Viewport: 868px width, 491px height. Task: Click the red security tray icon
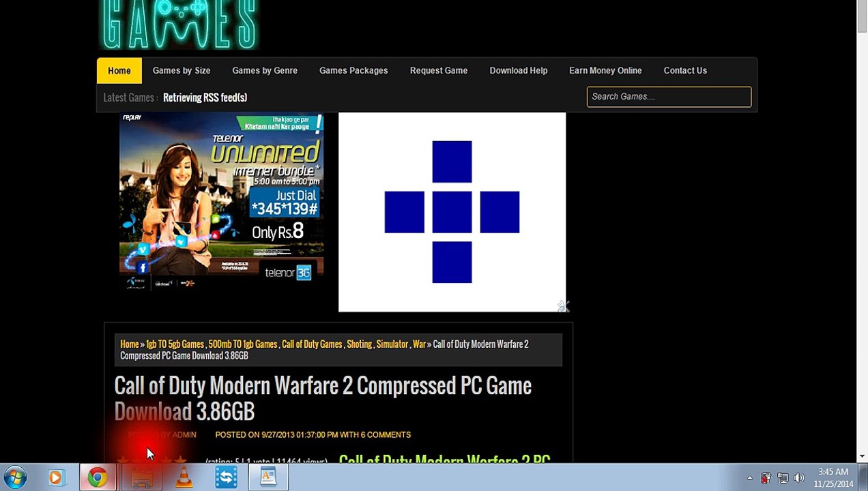pyautogui.click(x=766, y=478)
